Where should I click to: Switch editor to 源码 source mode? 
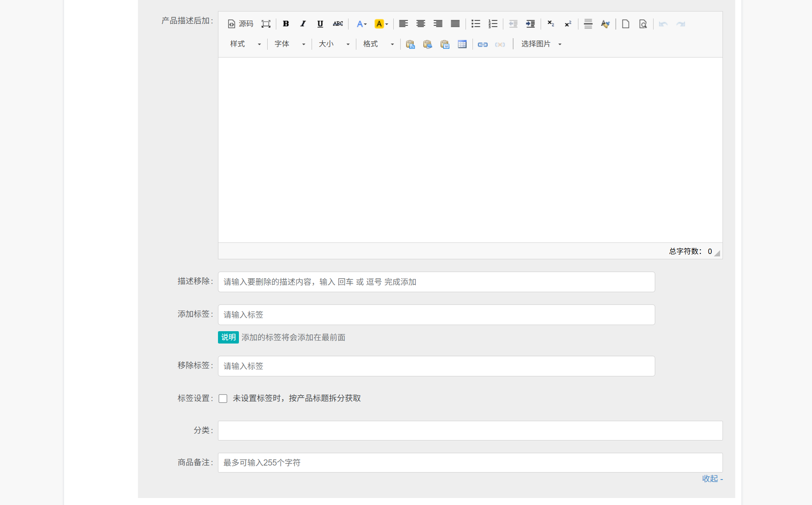(x=241, y=24)
